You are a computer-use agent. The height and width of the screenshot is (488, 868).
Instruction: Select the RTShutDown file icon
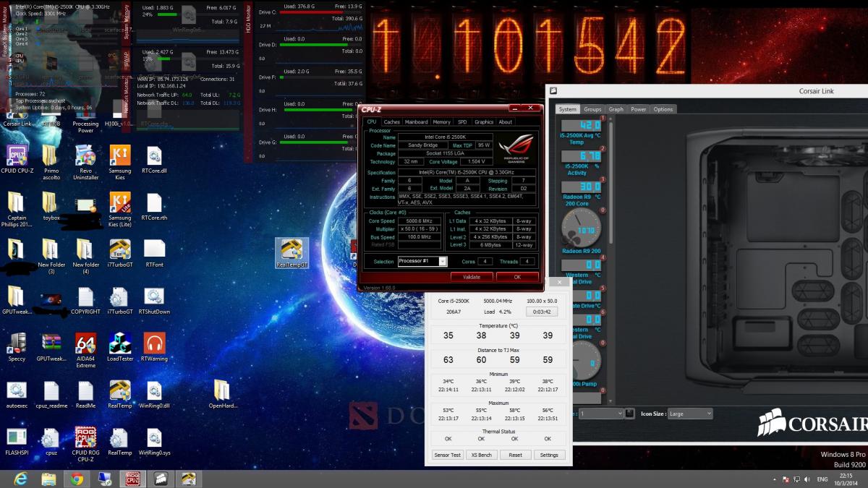[154, 301]
